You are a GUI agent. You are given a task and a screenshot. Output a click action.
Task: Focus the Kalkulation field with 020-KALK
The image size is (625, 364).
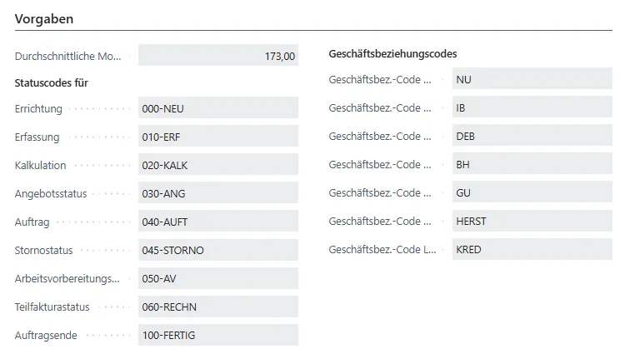218,166
